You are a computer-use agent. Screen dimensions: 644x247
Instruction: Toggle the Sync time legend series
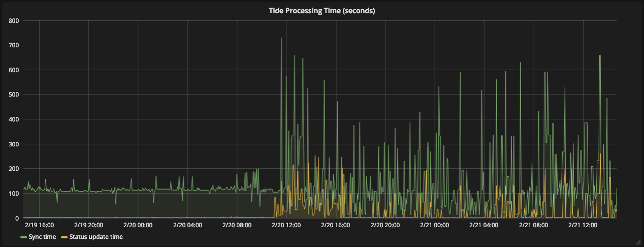click(43, 237)
